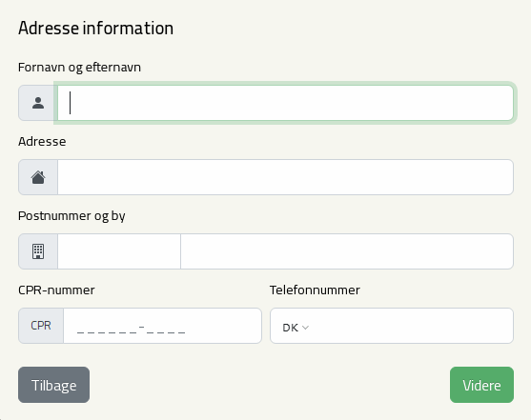
Task: Click the house icon beside address field
Action: (38, 177)
